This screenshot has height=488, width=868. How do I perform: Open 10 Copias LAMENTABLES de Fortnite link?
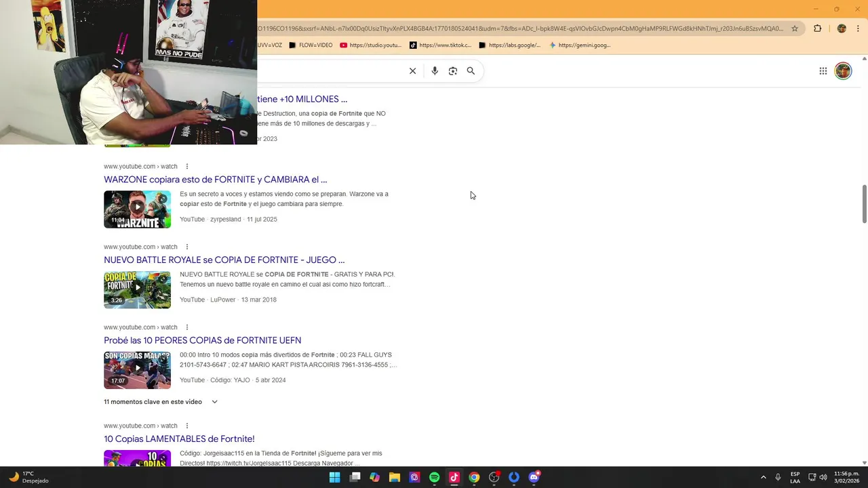pyautogui.click(x=179, y=439)
